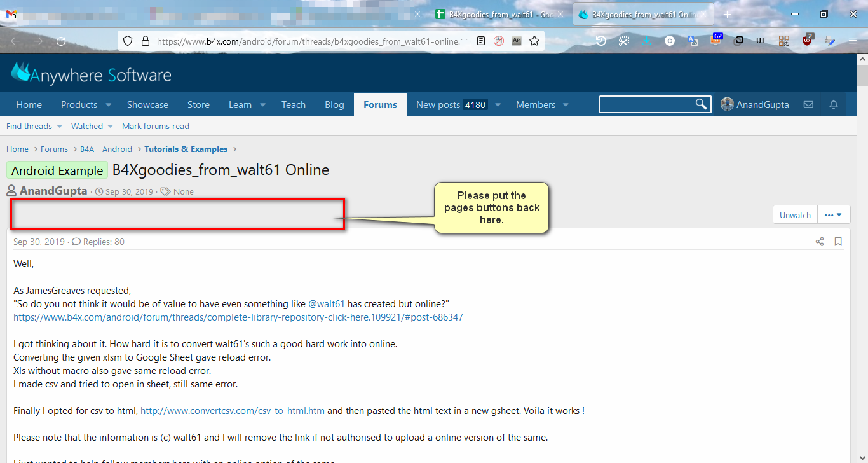Expand the New posts dropdown arrow
The width and height of the screenshot is (868, 463).
[498, 105]
